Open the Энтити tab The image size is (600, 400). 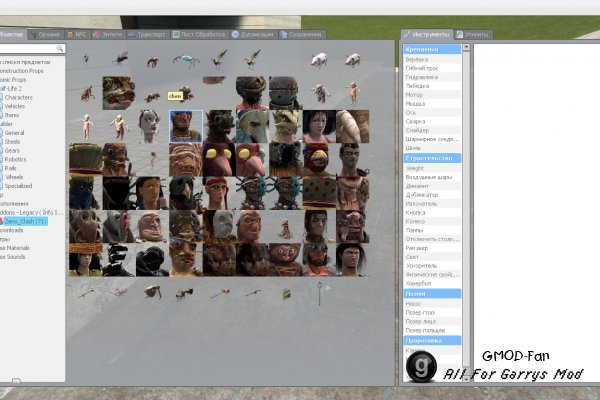pyautogui.click(x=108, y=34)
